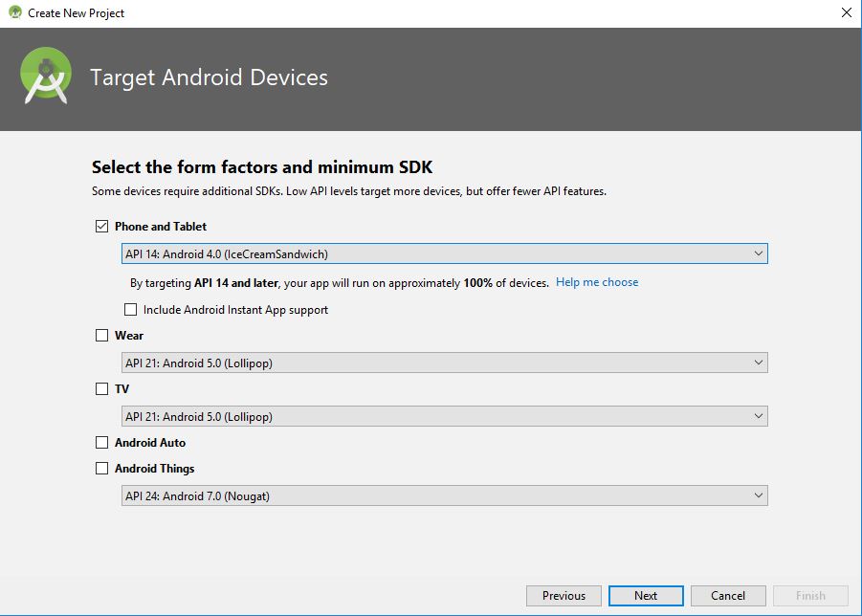Open the Wear minimum SDK dropdown
This screenshot has width=862, height=616.
tap(444, 363)
